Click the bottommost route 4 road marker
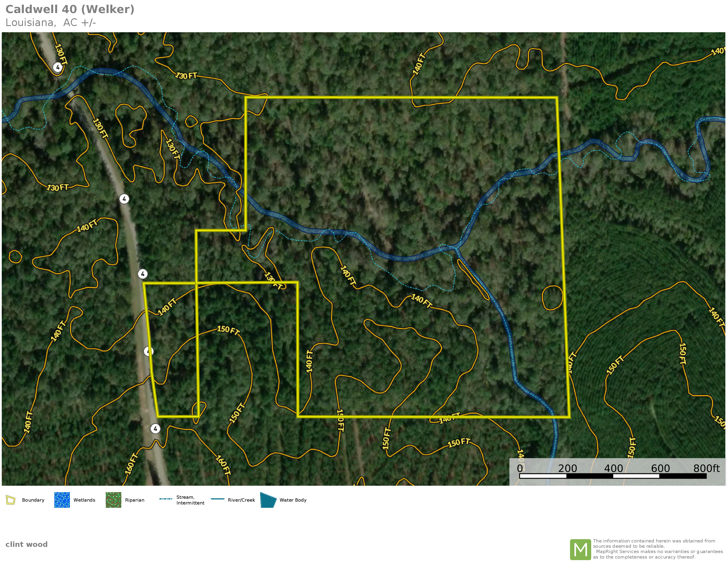728x563 pixels. [155, 429]
